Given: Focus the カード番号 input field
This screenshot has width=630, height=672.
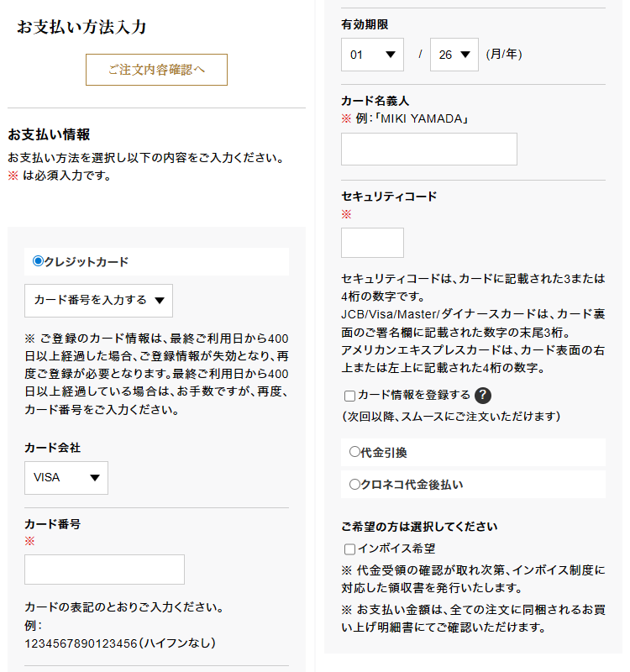Looking at the screenshot, I should click(104, 570).
